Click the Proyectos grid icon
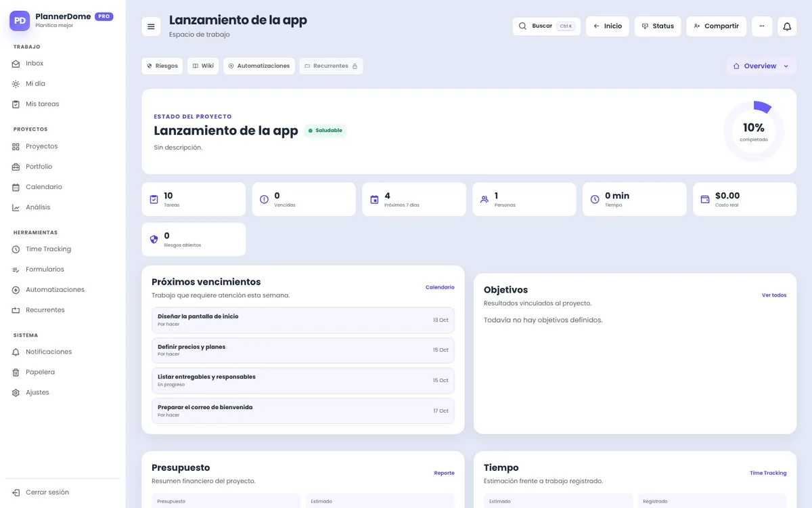 (16, 146)
